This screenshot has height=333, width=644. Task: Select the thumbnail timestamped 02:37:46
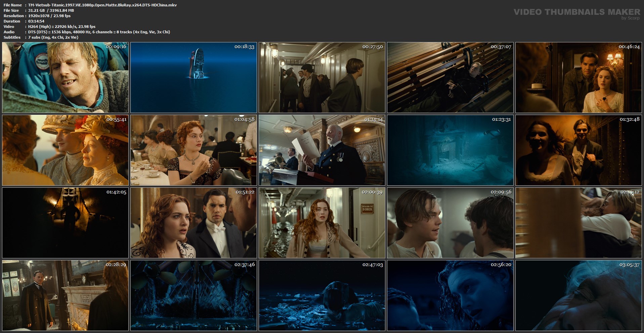tap(194, 295)
